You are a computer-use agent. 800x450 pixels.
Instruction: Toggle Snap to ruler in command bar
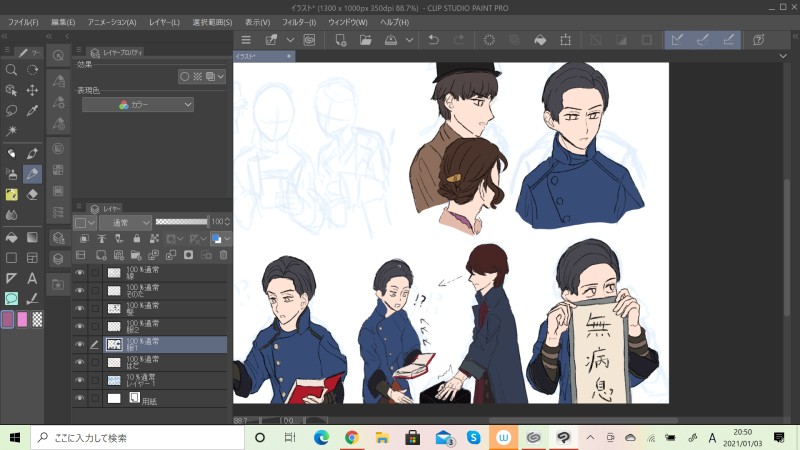[677, 40]
